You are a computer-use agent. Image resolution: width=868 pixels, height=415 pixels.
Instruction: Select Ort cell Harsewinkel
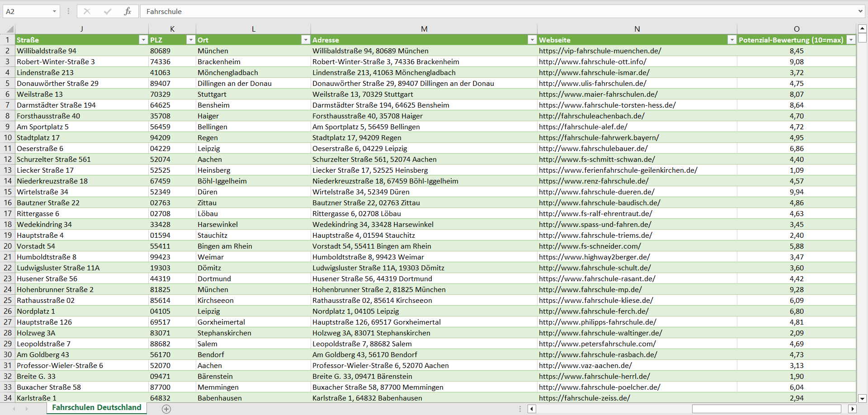[x=254, y=224]
